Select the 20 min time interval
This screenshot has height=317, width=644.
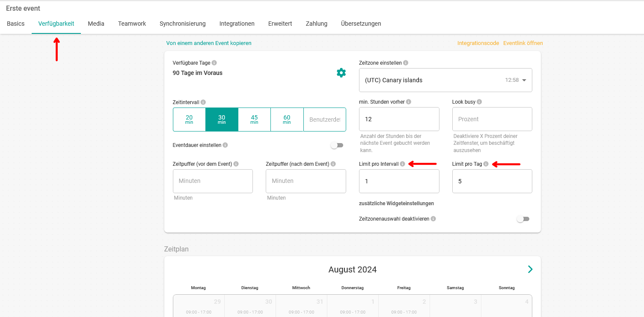click(189, 120)
